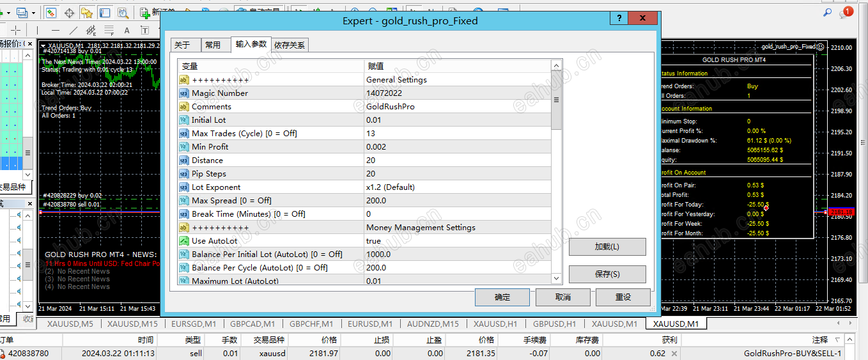Viewport: 868px width, 360px height.
Task: Open the XAUUSD,M5 chart tab
Action: pyautogui.click(x=70, y=324)
